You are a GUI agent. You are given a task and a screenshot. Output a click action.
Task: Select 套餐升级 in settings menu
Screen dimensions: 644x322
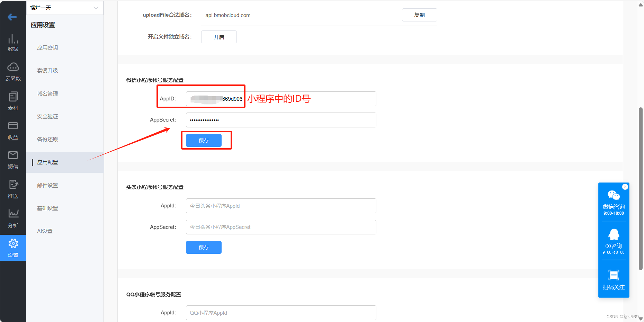click(47, 71)
